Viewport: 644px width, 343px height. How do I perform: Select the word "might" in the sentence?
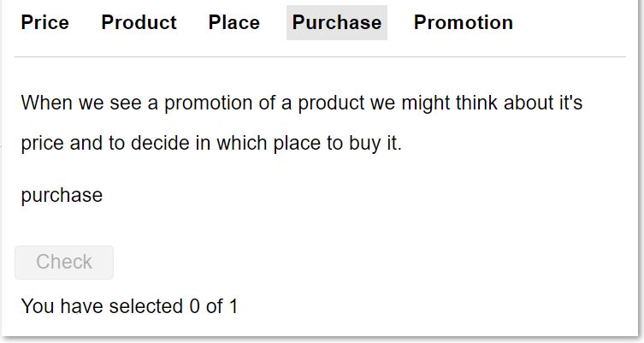[426, 103]
